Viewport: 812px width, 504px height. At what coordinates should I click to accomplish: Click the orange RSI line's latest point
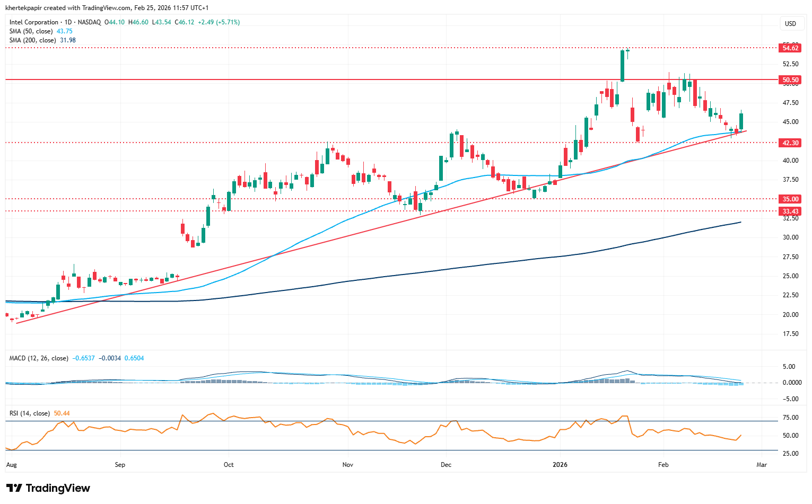click(x=740, y=435)
